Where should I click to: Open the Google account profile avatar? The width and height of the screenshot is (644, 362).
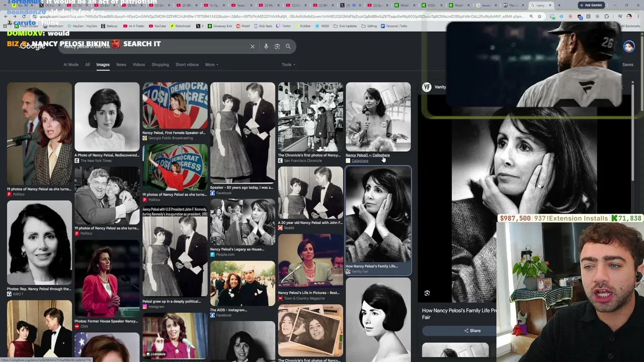(x=629, y=47)
